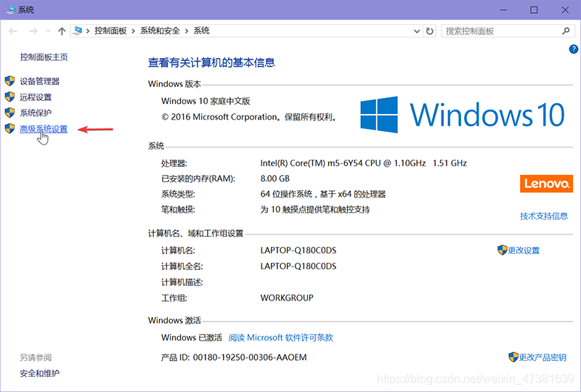
Task: Close the 系统 window
Action: 565,9
